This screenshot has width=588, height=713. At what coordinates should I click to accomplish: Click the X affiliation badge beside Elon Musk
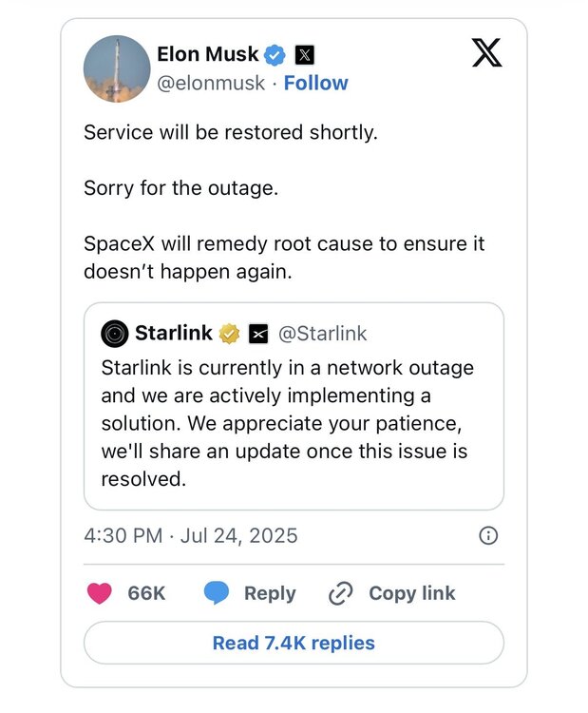click(x=304, y=55)
